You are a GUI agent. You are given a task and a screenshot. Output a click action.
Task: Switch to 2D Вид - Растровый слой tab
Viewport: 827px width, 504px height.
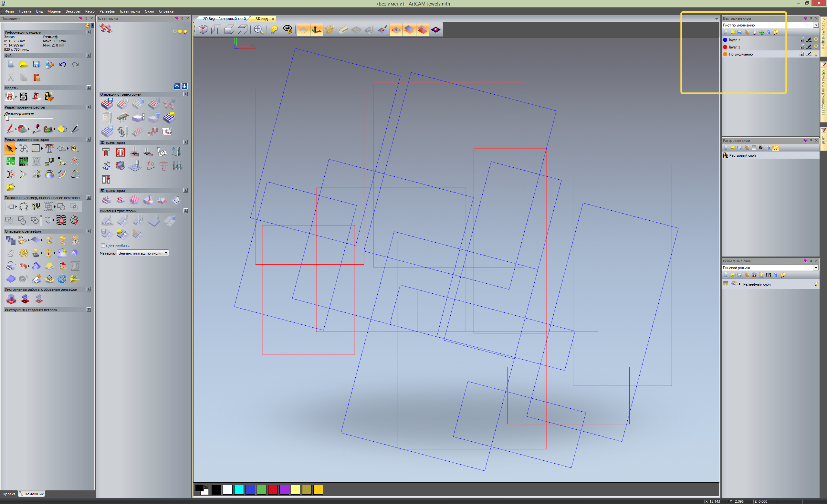(x=224, y=19)
